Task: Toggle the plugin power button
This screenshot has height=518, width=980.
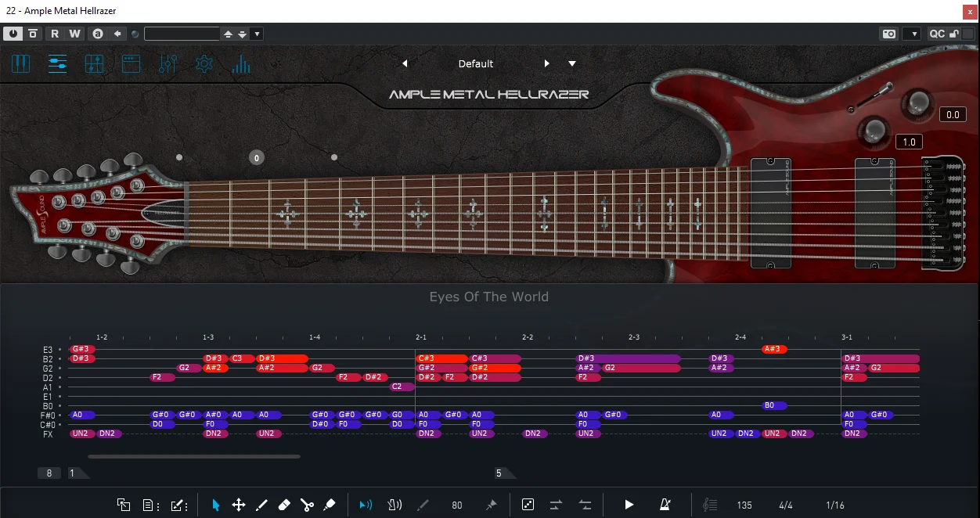Action: coord(13,34)
